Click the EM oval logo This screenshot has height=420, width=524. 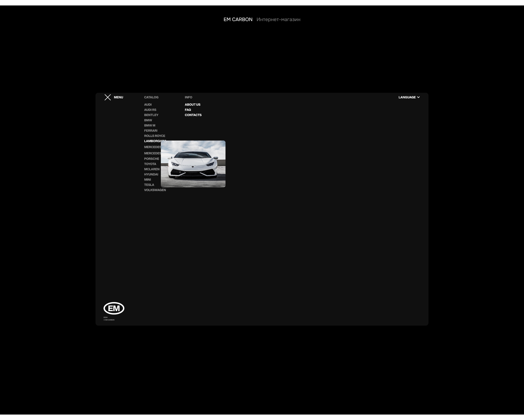coord(114,308)
